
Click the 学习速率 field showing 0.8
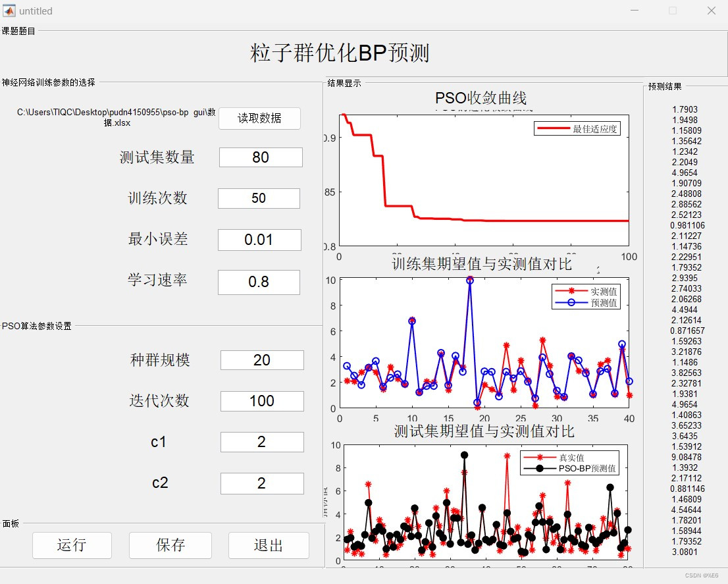[259, 282]
